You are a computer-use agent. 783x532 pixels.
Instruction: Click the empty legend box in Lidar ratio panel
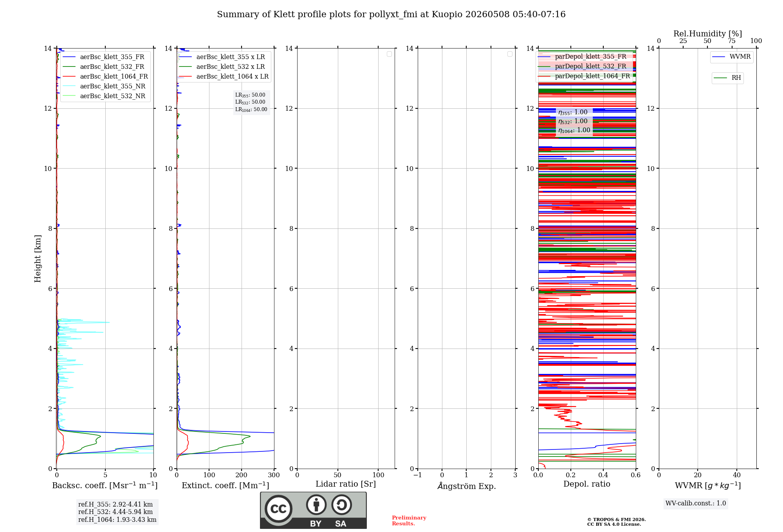(x=389, y=54)
